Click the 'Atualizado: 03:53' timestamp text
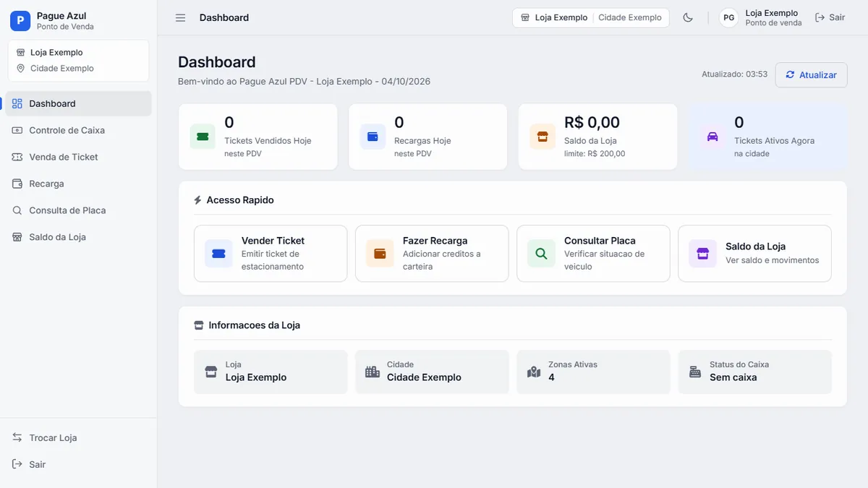This screenshot has width=868, height=488. 734,74
